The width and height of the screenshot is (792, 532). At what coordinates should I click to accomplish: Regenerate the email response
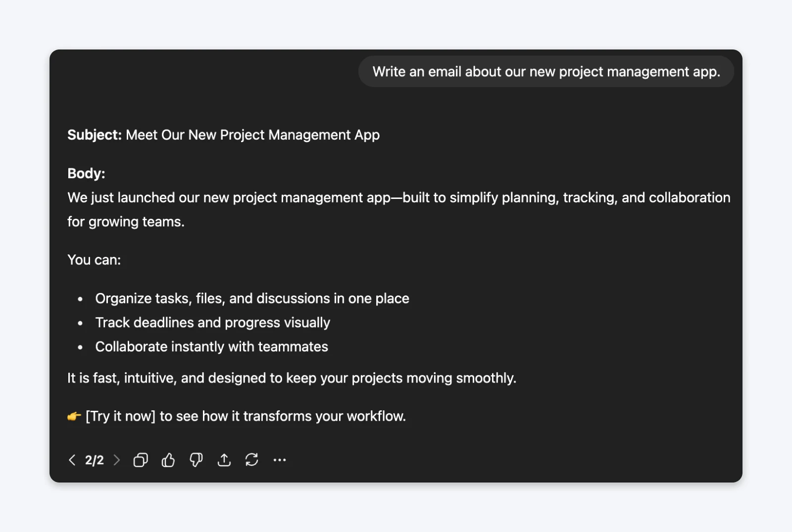(x=251, y=460)
